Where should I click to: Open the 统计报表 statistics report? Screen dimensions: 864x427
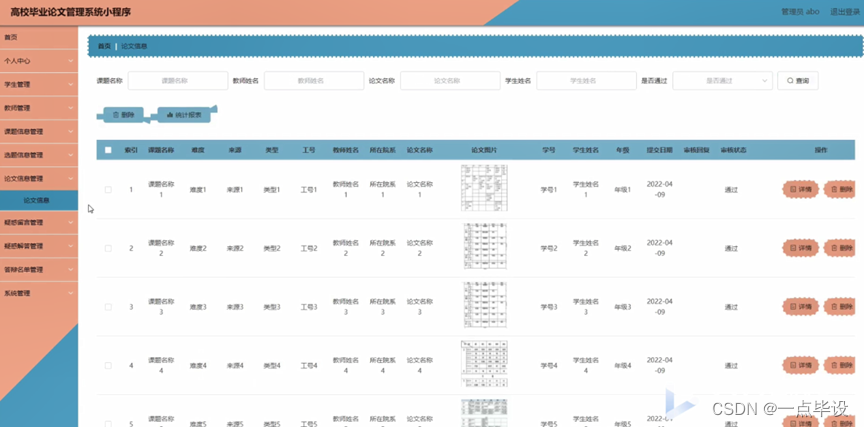(184, 115)
